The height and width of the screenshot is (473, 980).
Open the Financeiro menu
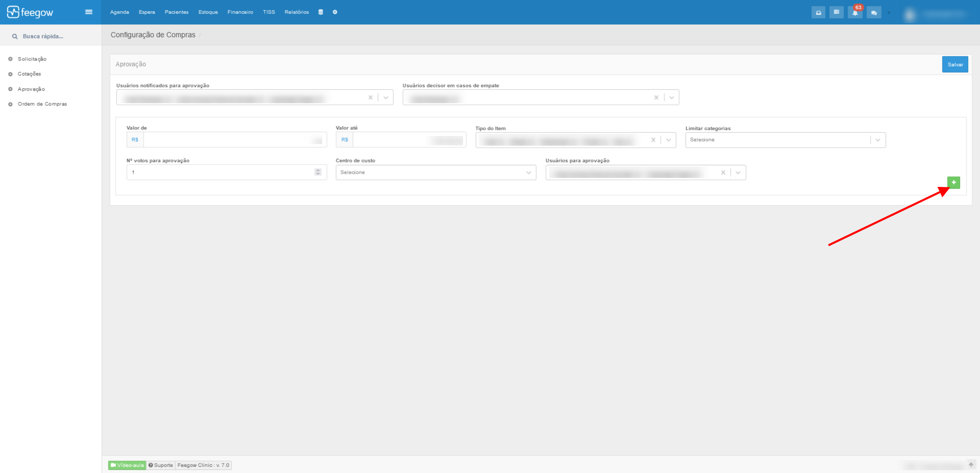pyautogui.click(x=240, y=12)
